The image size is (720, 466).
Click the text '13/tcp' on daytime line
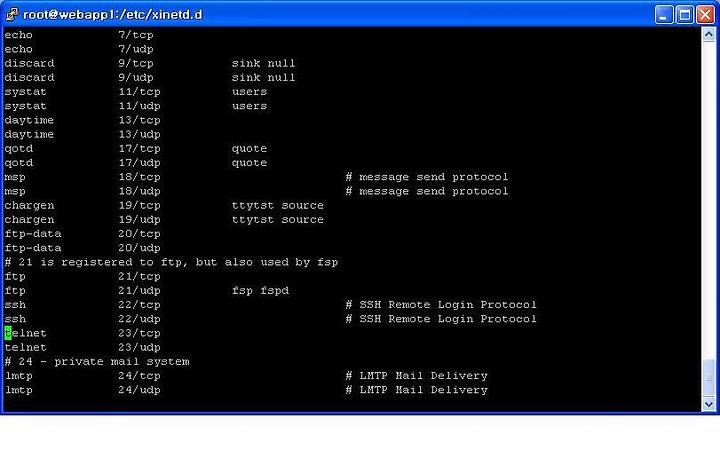tap(140, 120)
